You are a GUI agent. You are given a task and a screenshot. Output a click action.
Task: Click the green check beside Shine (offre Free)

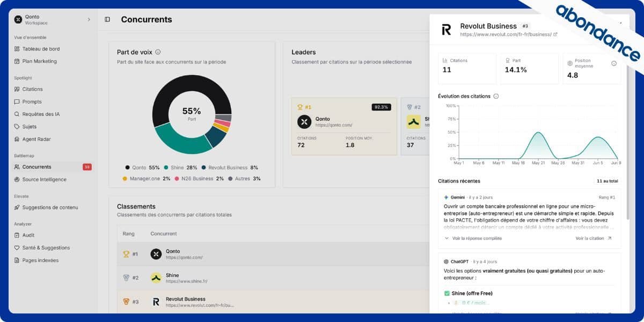tap(447, 294)
